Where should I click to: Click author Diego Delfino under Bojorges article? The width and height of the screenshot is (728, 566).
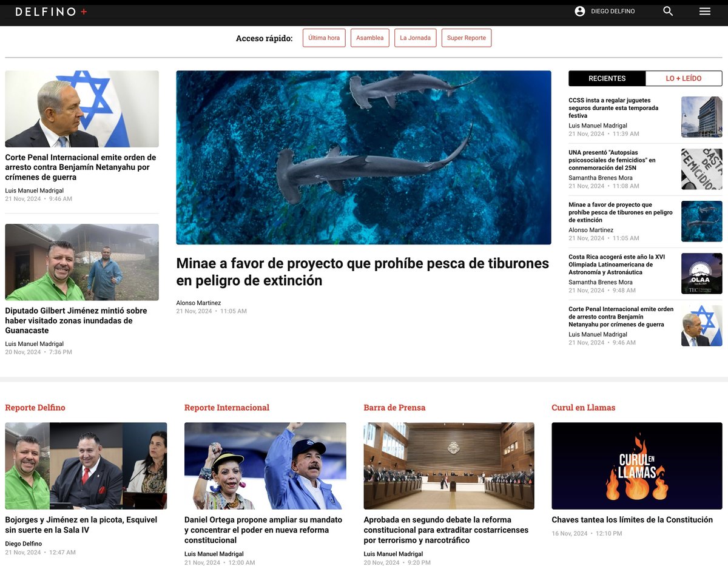[x=24, y=544]
